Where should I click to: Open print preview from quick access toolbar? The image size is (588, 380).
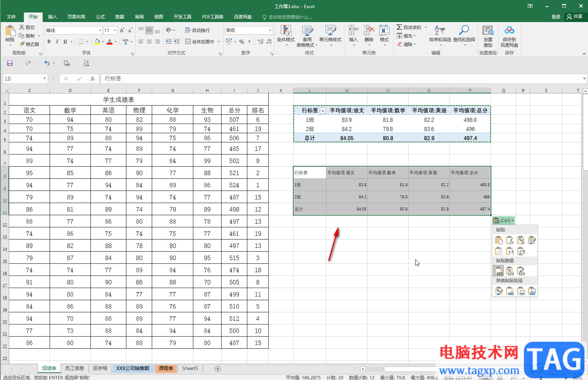(86, 63)
